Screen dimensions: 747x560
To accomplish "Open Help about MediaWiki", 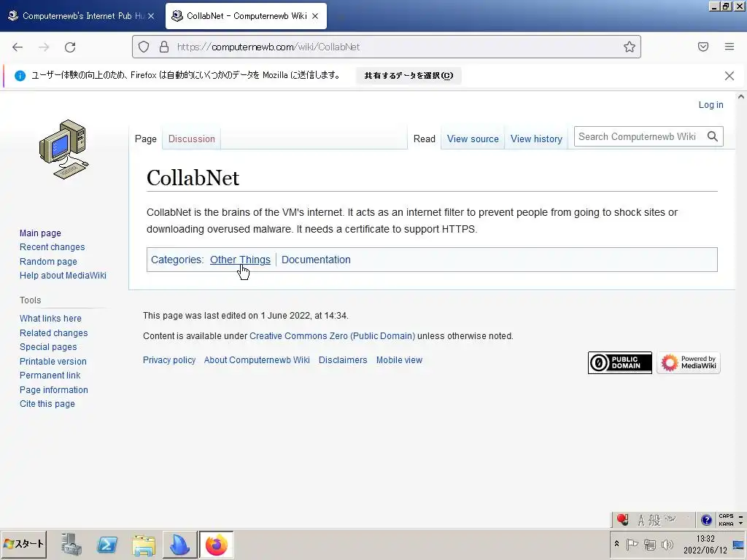I will pos(63,275).
